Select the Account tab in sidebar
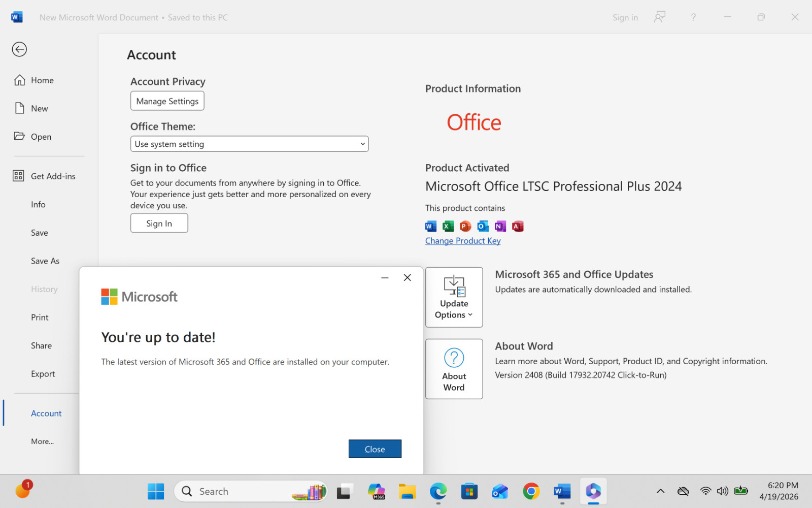This screenshot has height=508, width=812. point(46,414)
